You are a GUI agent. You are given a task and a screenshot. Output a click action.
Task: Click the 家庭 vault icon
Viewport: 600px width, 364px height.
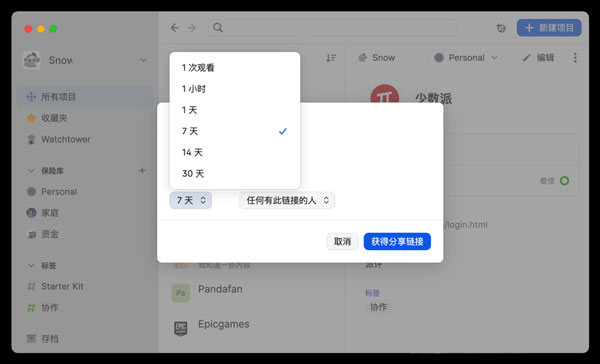[x=31, y=213]
